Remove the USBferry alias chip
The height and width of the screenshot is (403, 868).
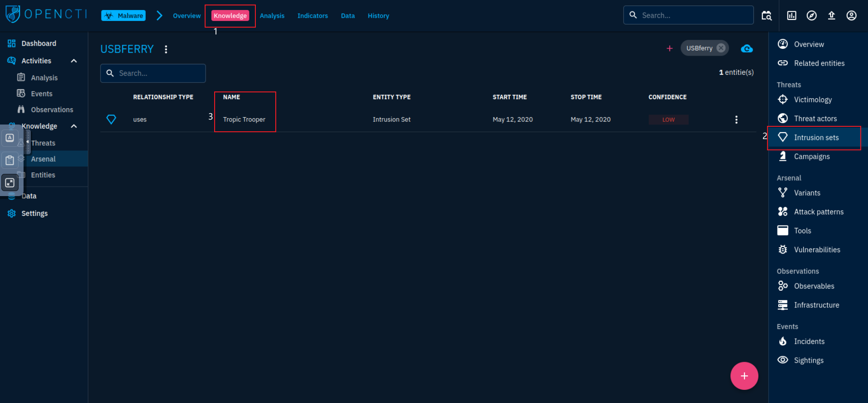(721, 48)
